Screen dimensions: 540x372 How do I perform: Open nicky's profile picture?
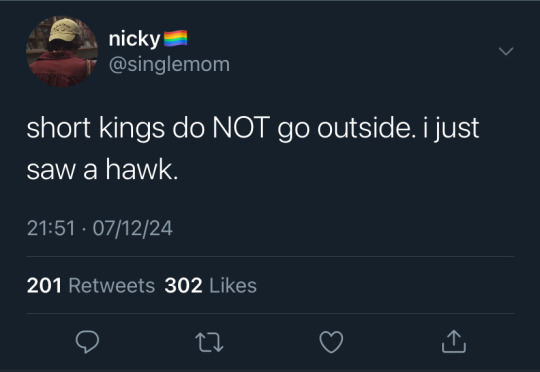point(62,52)
